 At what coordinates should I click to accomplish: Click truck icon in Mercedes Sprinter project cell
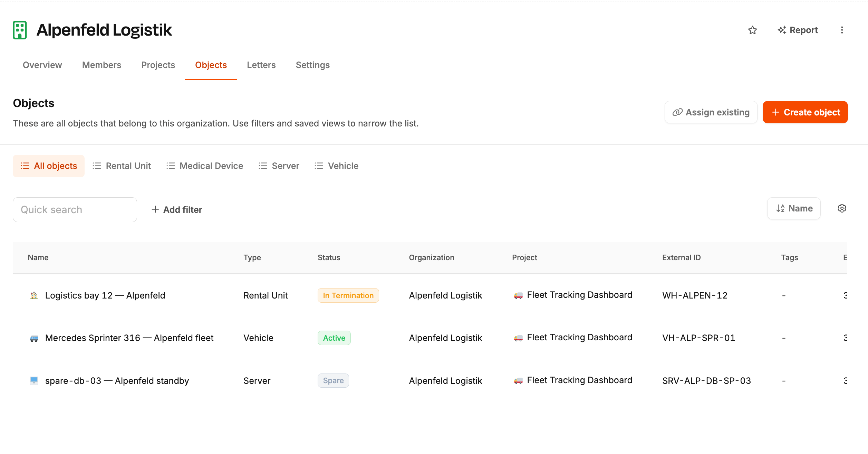point(518,338)
